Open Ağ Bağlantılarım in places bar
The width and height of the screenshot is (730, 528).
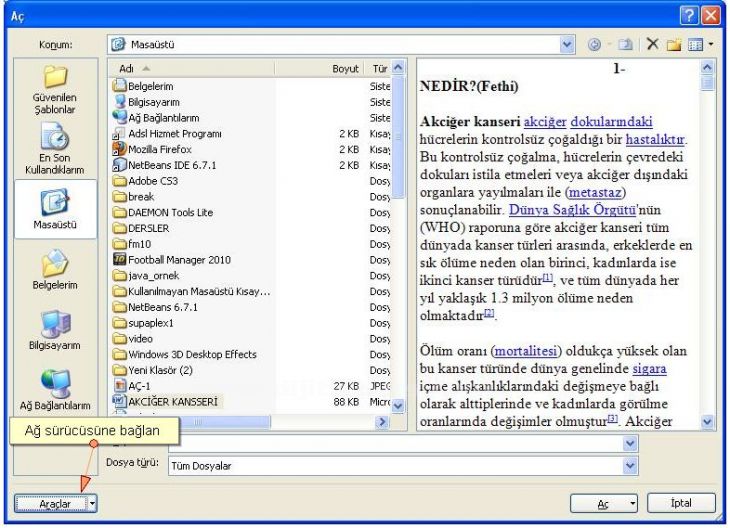coord(55,390)
